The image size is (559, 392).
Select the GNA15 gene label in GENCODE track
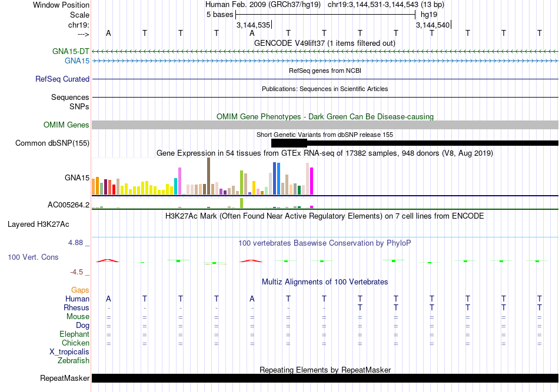pyautogui.click(x=77, y=61)
